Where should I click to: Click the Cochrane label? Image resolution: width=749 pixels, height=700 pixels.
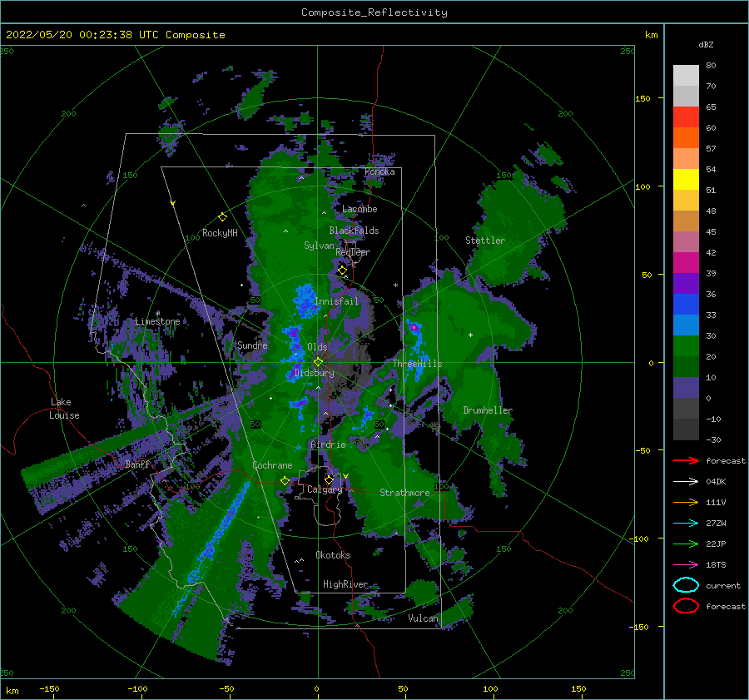[272, 465]
